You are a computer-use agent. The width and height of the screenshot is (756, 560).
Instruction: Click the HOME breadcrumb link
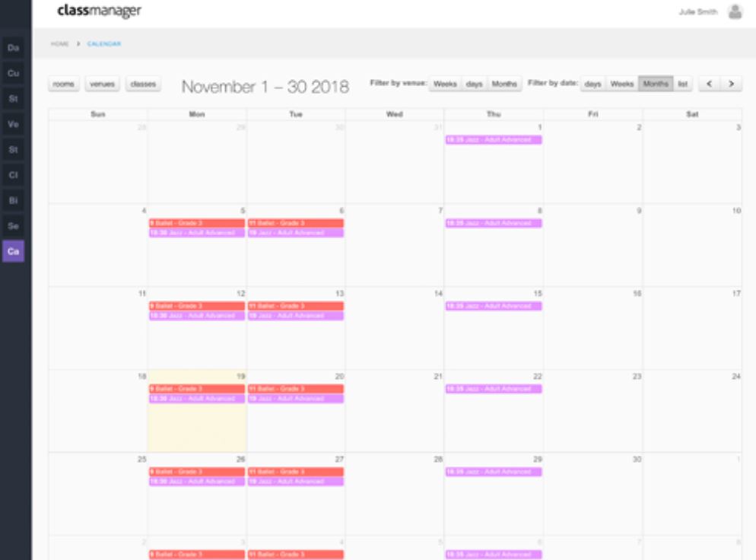[59, 44]
